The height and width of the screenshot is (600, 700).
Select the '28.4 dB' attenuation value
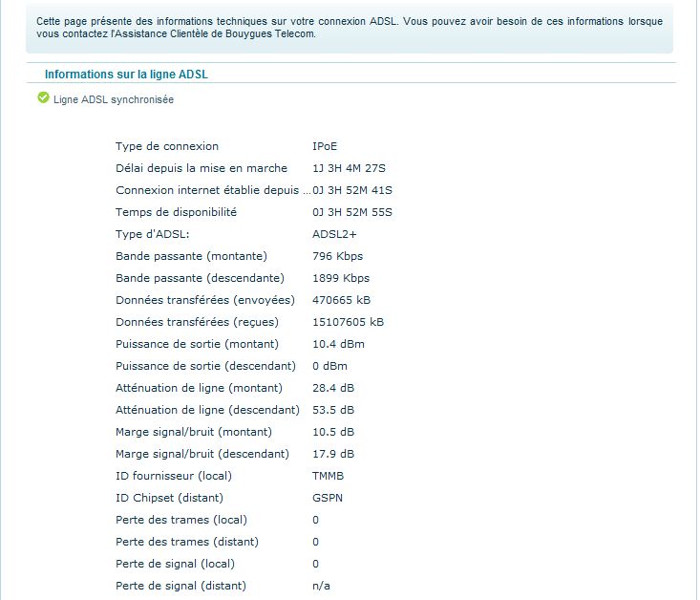[x=333, y=388]
